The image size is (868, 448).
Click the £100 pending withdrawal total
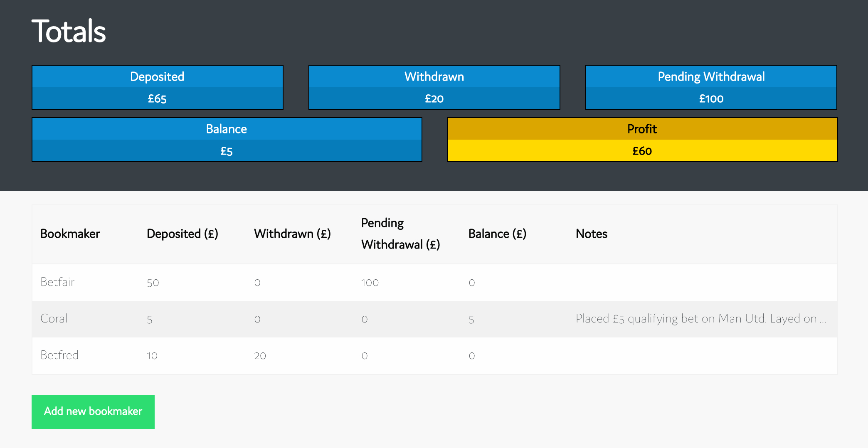[x=711, y=98]
